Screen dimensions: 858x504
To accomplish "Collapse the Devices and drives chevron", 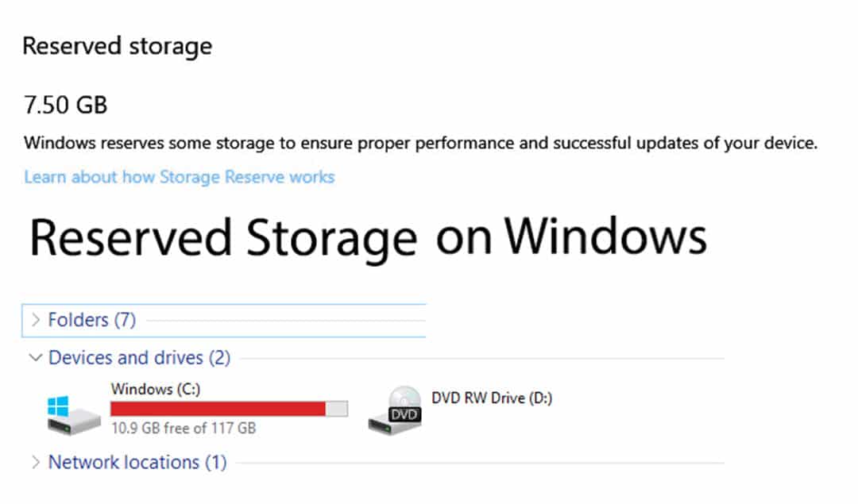I will (36, 358).
